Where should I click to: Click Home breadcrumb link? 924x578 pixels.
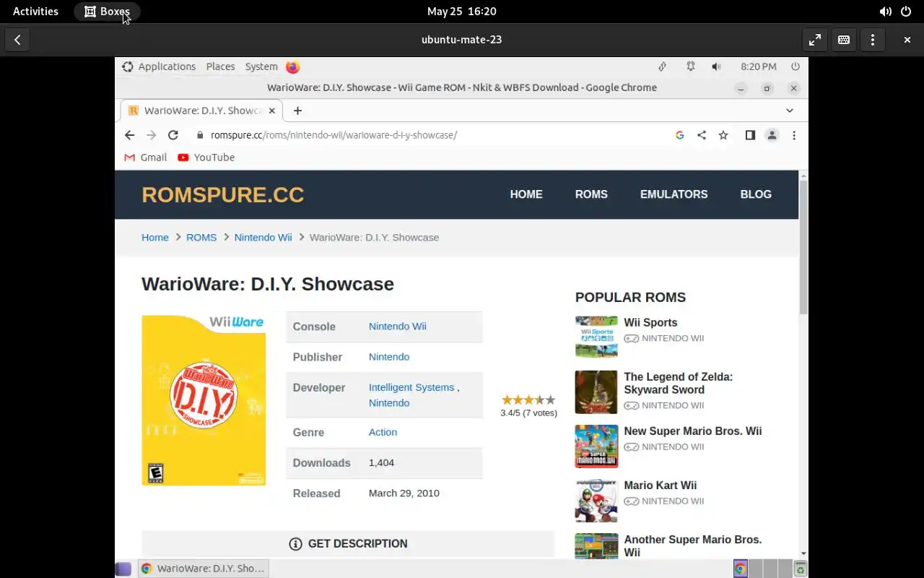coord(155,237)
